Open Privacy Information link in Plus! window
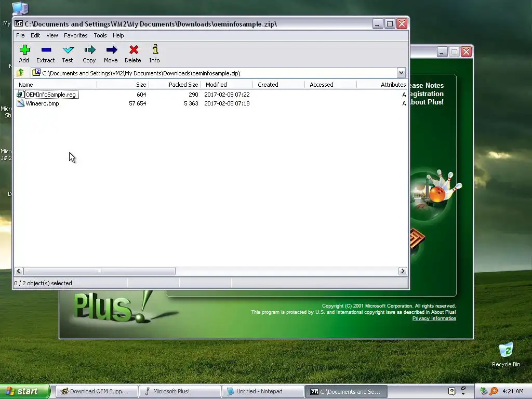The image size is (532, 399). [x=434, y=318]
